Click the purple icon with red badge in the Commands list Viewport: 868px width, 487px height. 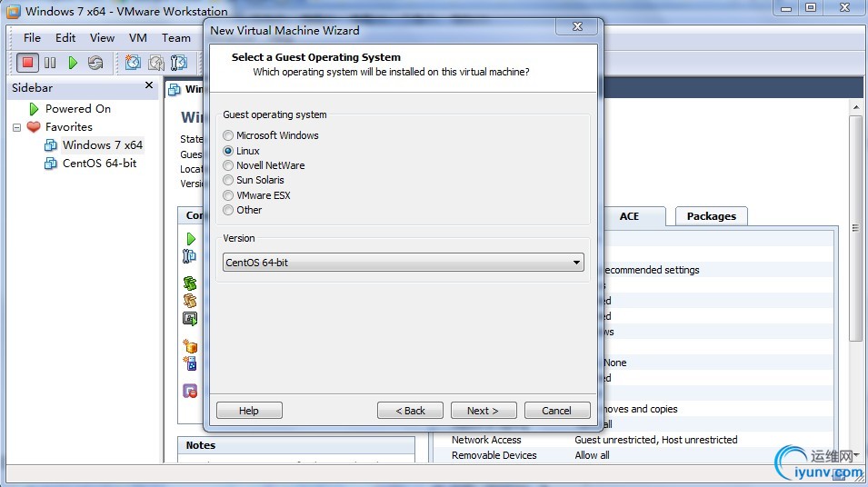190,391
